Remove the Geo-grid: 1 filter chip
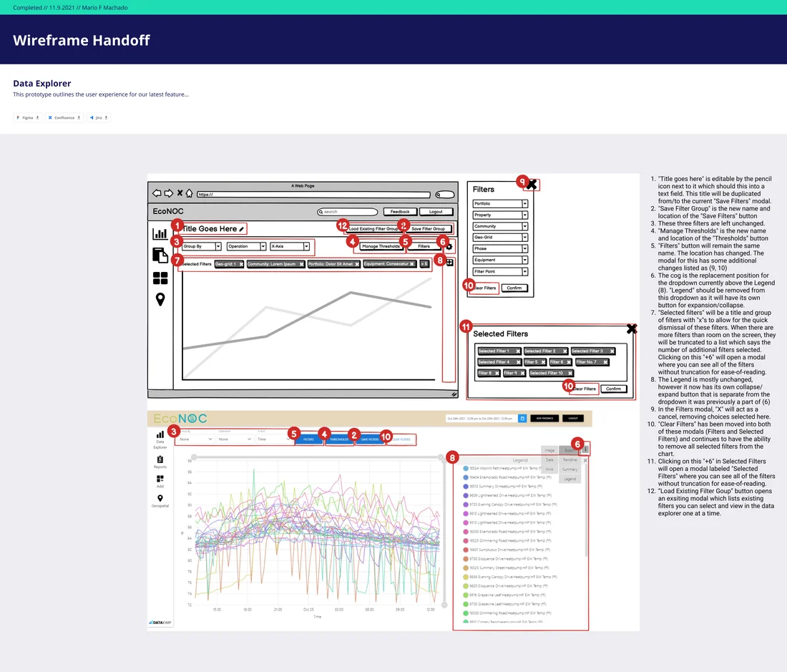This screenshot has width=787, height=672. pos(241,264)
